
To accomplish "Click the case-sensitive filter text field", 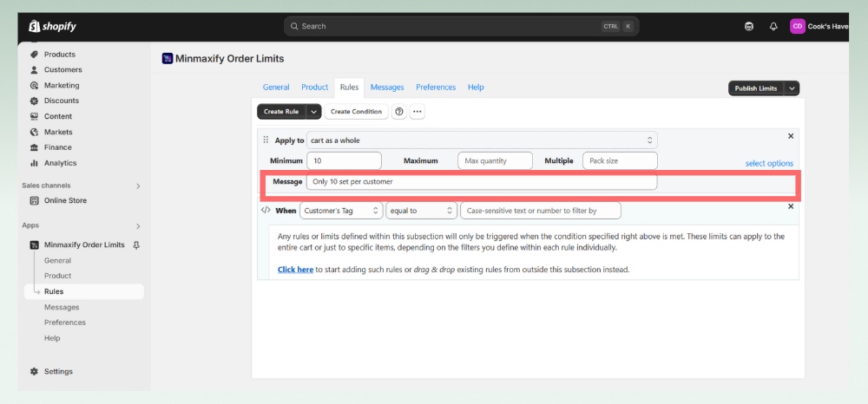I will [540, 211].
